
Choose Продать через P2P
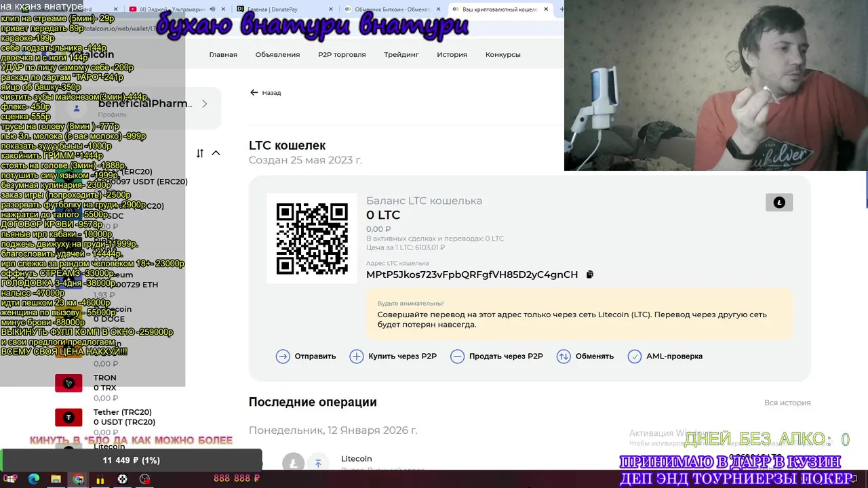pos(496,357)
